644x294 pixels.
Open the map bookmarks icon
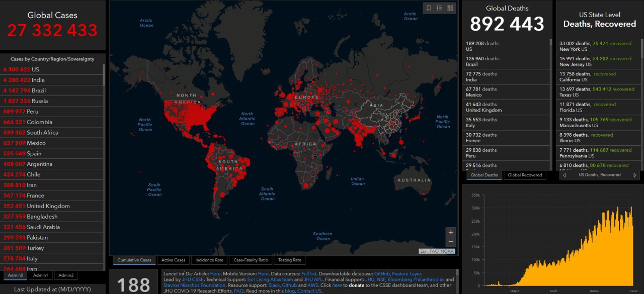pyautogui.click(x=429, y=8)
